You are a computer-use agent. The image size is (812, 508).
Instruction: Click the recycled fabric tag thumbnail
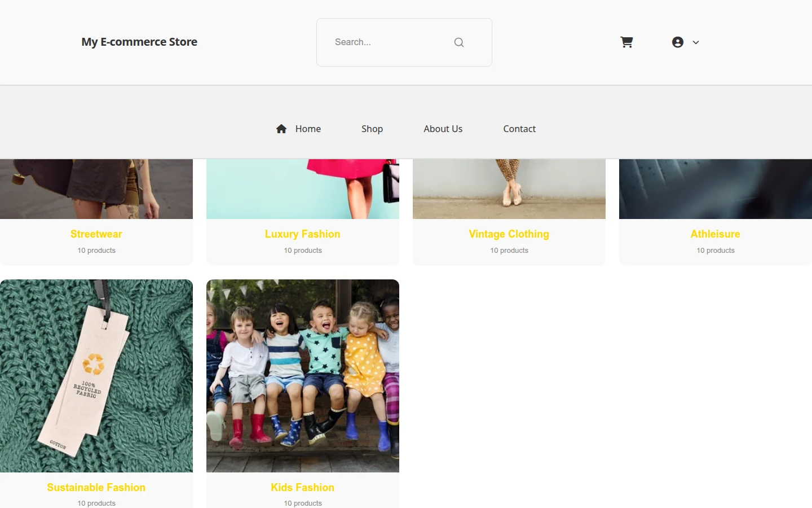pyautogui.click(x=96, y=376)
